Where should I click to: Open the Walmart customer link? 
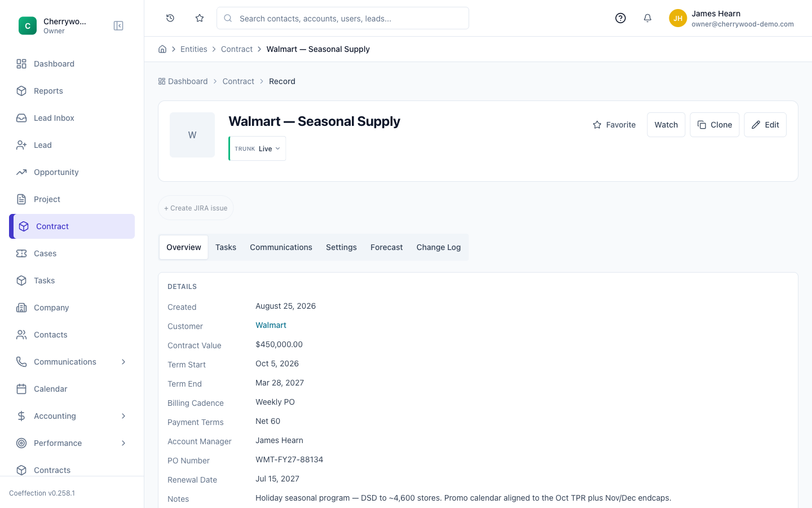pos(271,325)
